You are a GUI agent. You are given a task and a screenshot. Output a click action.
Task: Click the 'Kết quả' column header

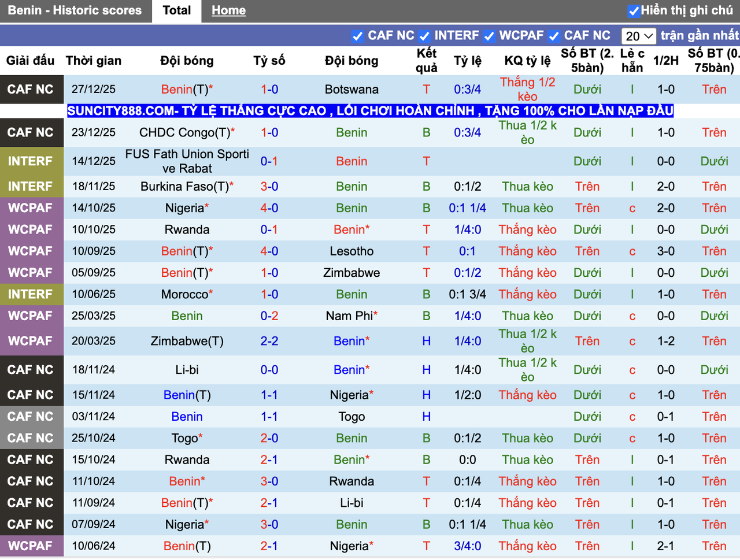[427, 61]
